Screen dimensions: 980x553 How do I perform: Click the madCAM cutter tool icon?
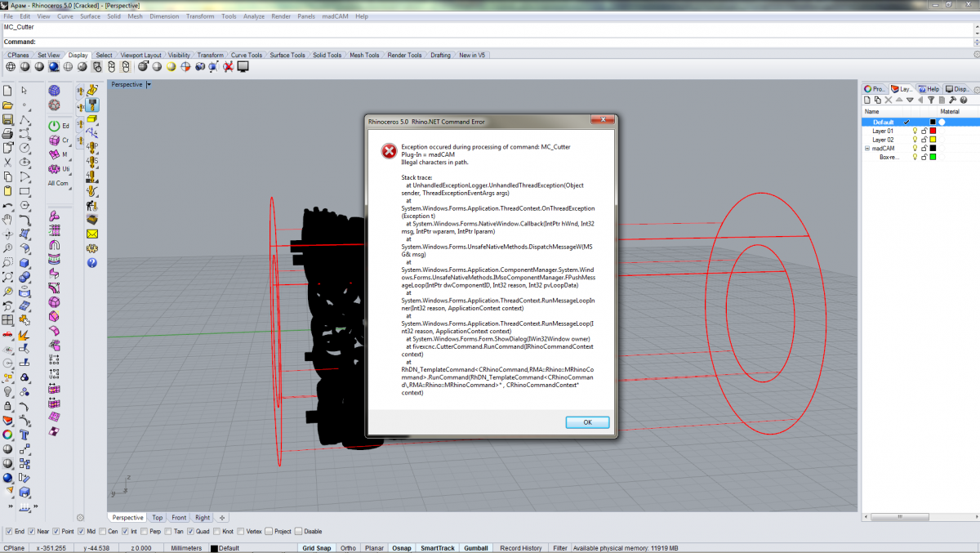[92, 104]
